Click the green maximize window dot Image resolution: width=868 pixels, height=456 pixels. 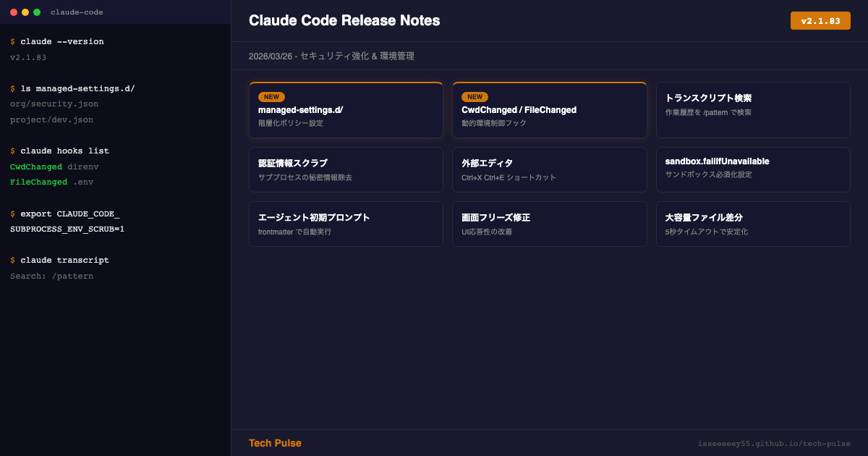[x=37, y=12]
